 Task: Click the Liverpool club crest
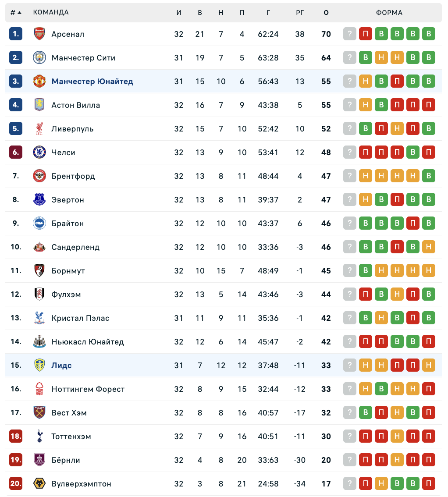pos(39,129)
